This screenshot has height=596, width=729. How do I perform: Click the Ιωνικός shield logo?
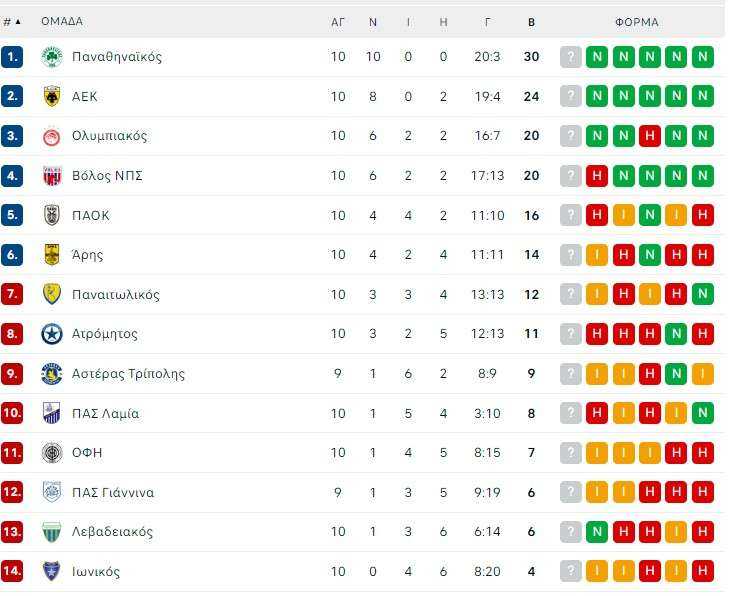(52, 571)
